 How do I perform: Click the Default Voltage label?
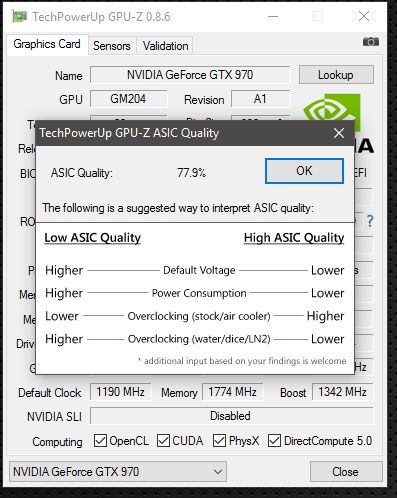click(199, 270)
